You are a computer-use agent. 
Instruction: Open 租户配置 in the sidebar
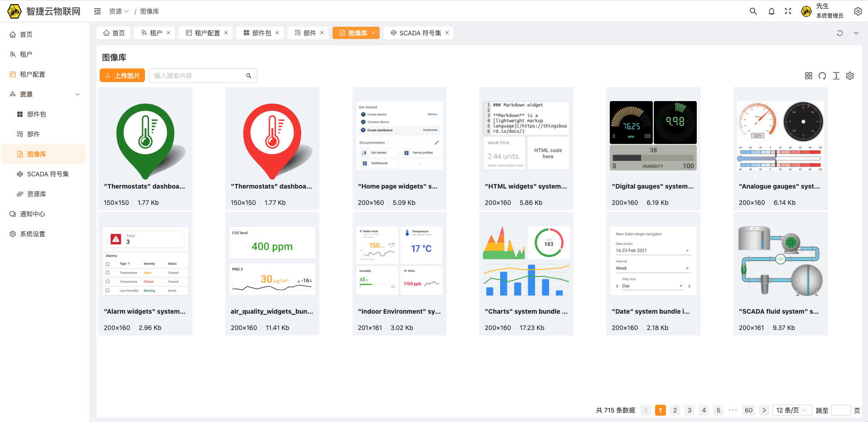pos(44,74)
